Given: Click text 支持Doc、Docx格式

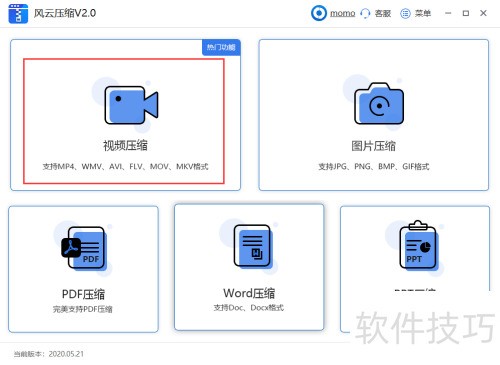Looking at the screenshot, I should pos(249,308).
